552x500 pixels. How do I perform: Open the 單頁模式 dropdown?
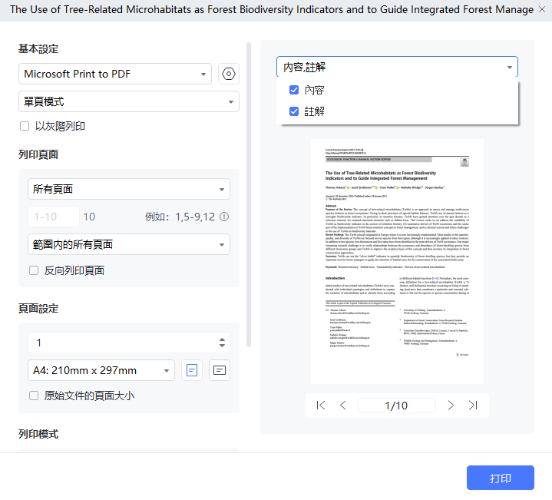[x=129, y=102]
